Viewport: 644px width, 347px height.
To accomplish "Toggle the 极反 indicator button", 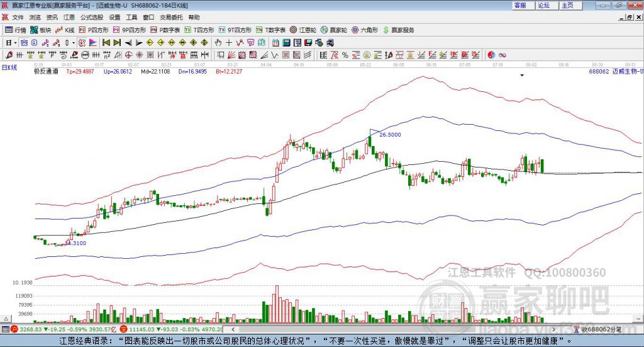I will 82,42.
